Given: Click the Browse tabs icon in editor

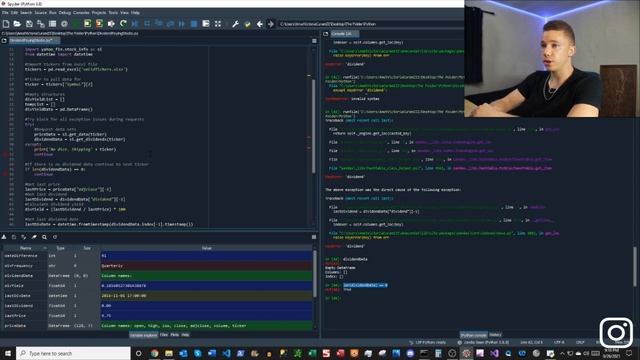Looking at the screenshot, I should point(4,40).
